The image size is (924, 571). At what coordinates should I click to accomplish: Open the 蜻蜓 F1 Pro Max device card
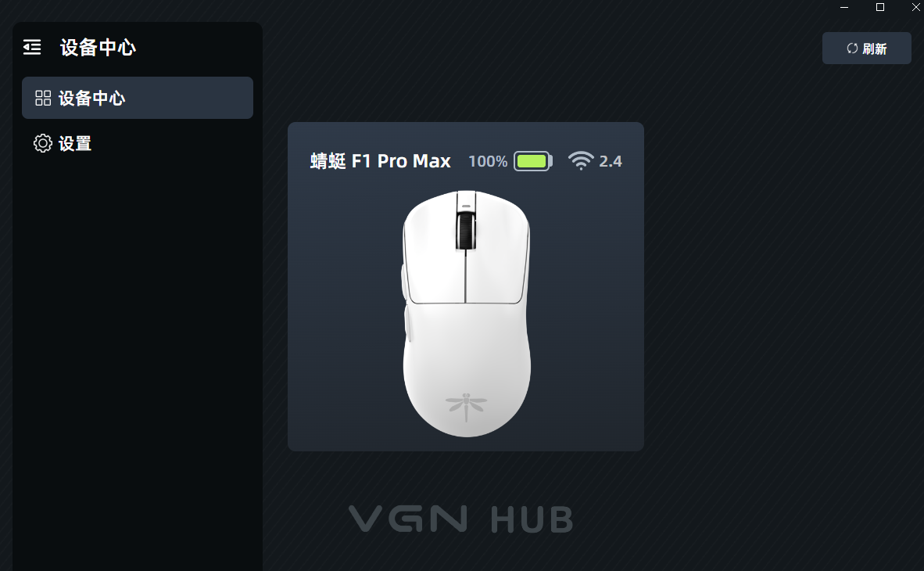[466, 287]
